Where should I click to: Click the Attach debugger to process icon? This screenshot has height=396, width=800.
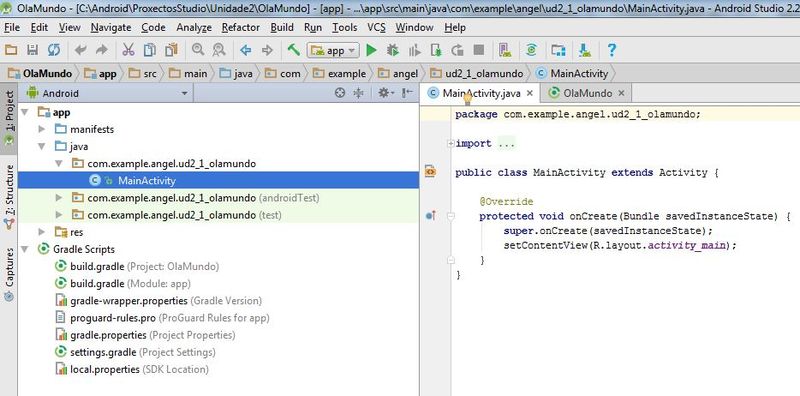coord(436,50)
